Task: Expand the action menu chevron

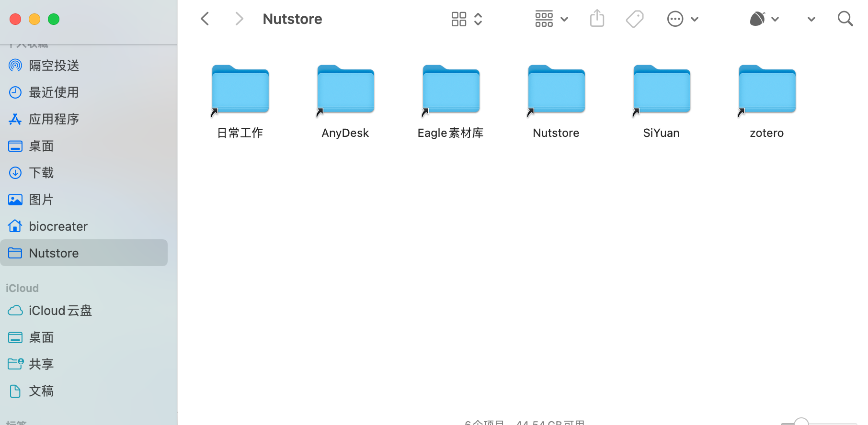Action: click(695, 19)
